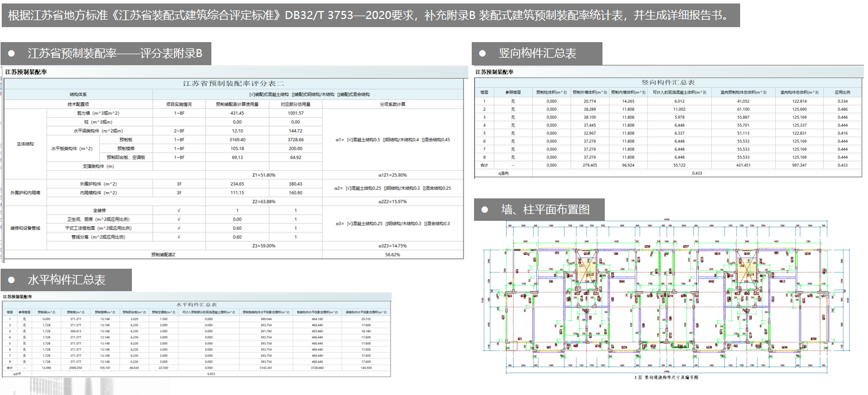Click horizontal table floor 3 value 369.413

pyautogui.click(x=75, y=331)
